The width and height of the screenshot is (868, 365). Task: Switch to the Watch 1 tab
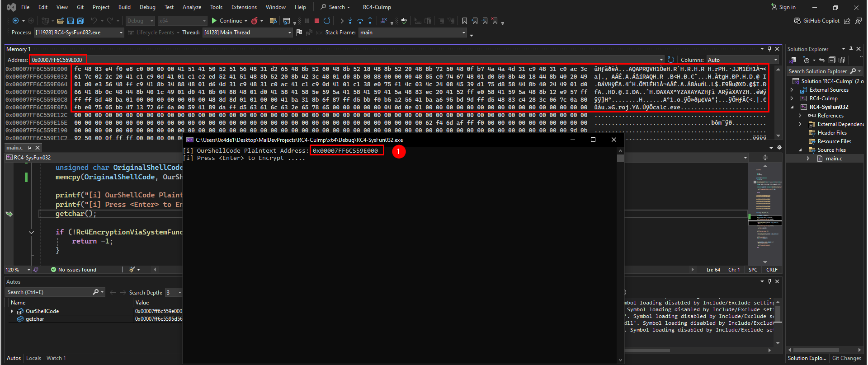(56, 358)
